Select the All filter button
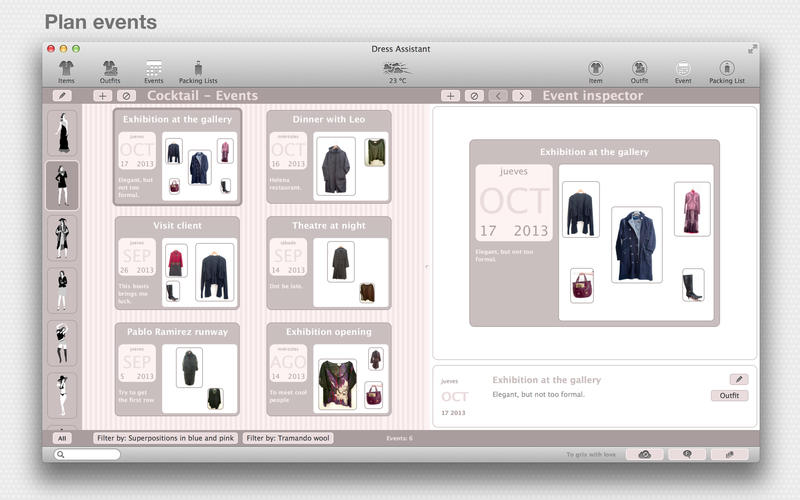800x500 pixels. 62,438
